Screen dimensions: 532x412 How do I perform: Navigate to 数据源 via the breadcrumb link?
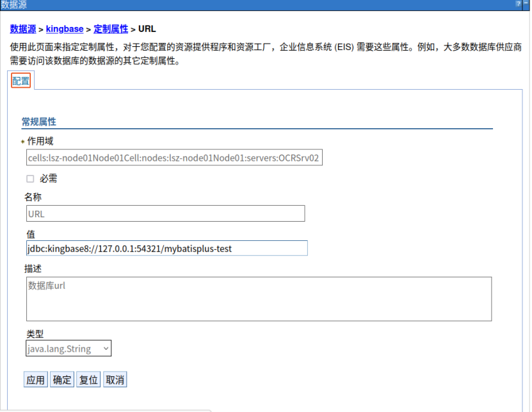pyautogui.click(x=23, y=29)
